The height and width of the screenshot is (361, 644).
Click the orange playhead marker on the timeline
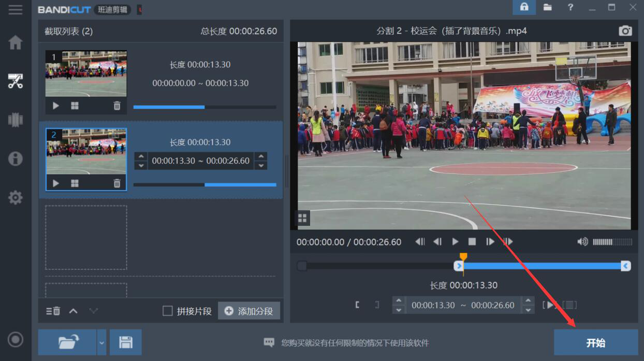[x=463, y=257]
